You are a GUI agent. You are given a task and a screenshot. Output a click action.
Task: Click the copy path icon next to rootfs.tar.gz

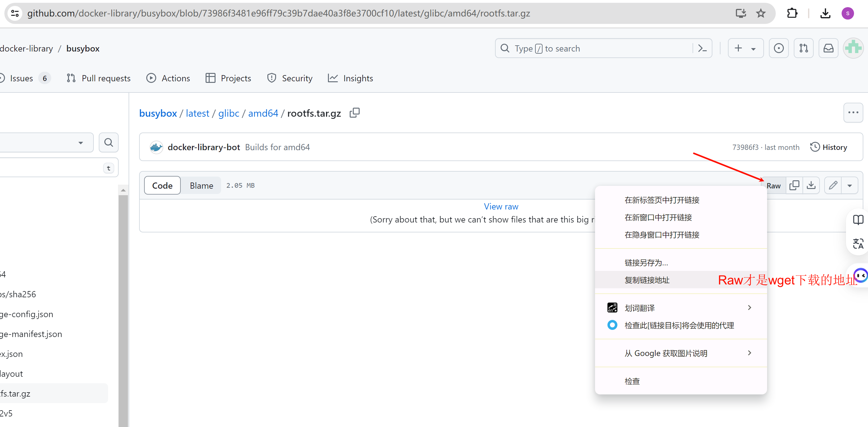click(x=354, y=113)
